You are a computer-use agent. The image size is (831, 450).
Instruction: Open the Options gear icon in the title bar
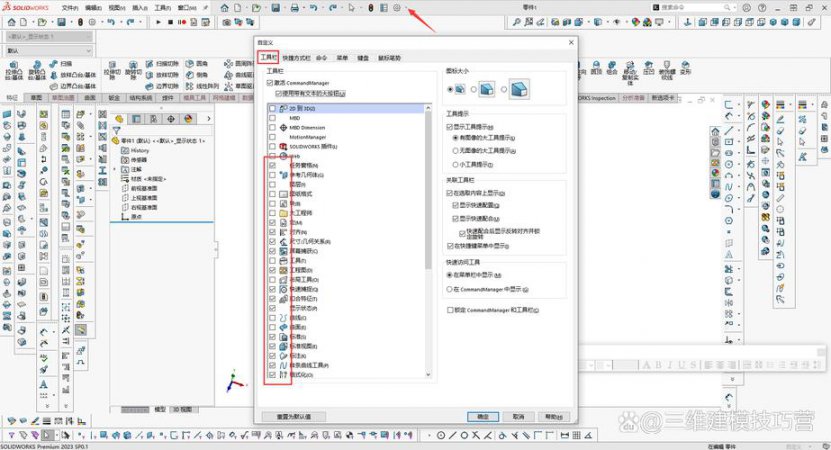point(396,8)
